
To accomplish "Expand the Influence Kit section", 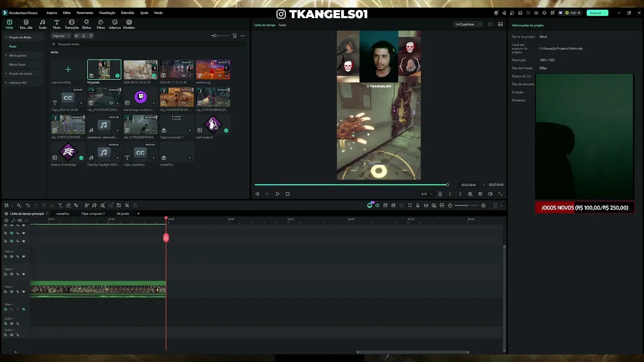I will point(6,82).
